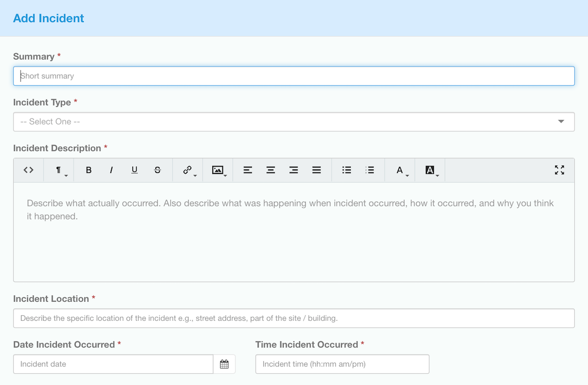Center align the text
Image resolution: width=588 pixels, height=385 pixels.
(270, 170)
